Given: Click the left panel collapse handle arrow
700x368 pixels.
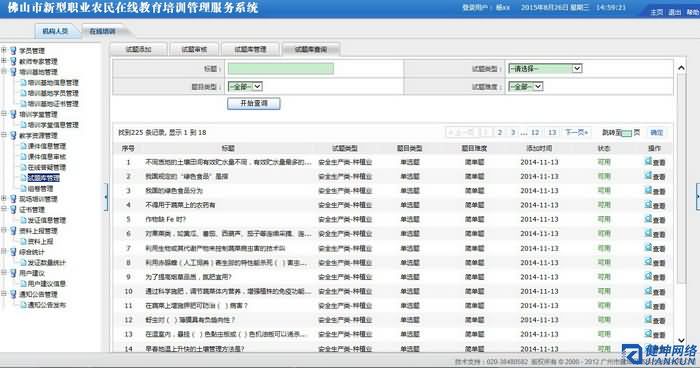Looking at the screenshot, I should 106,197.
